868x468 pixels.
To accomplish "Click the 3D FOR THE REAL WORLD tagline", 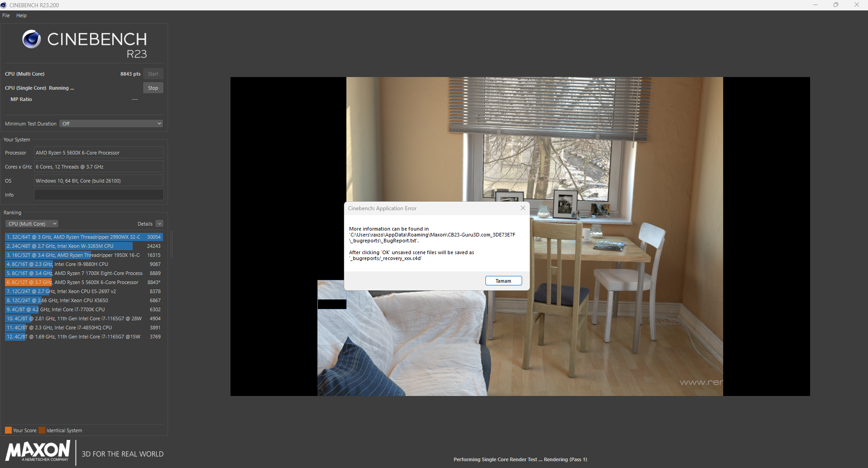I will tap(123, 454).
